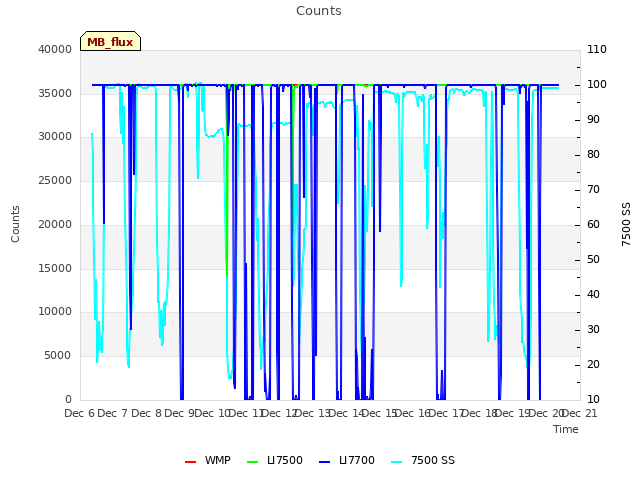Click the 10000 left axis tick label
This screenshot has height=480, width=640.
pyautogui.click(x=55, y=312)
